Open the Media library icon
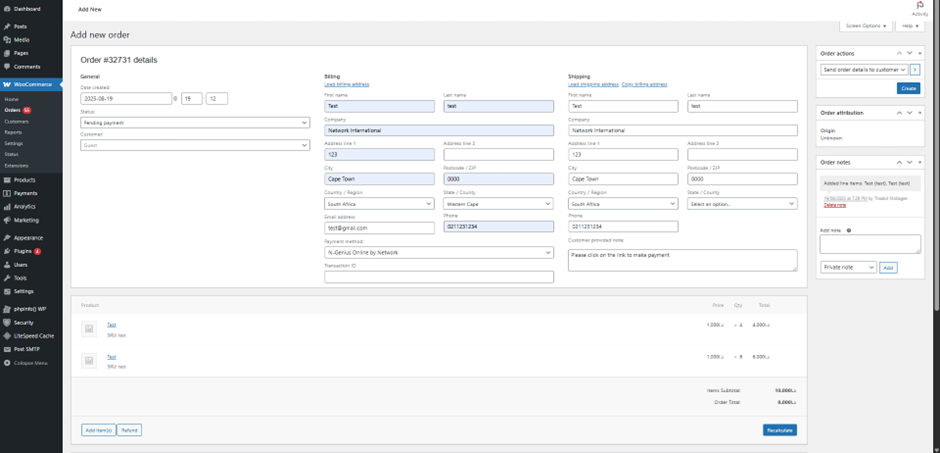Viewport: 940px width, 453px height. (7, 40)
